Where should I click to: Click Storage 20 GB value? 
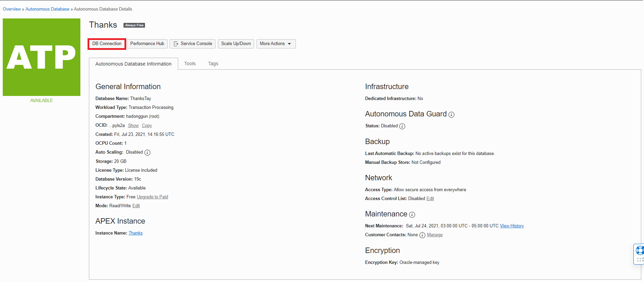[x=120, y=161]
